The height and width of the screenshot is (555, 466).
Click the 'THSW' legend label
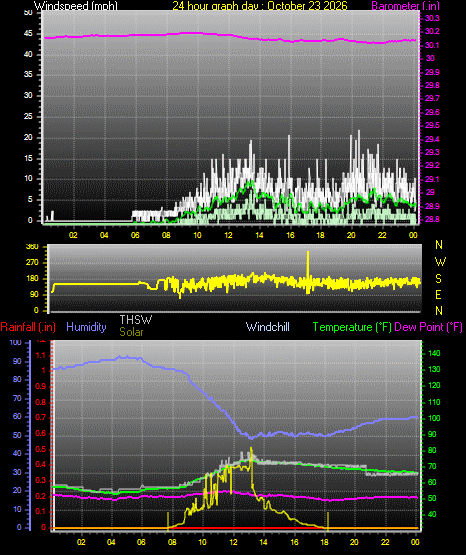[136, 320]
